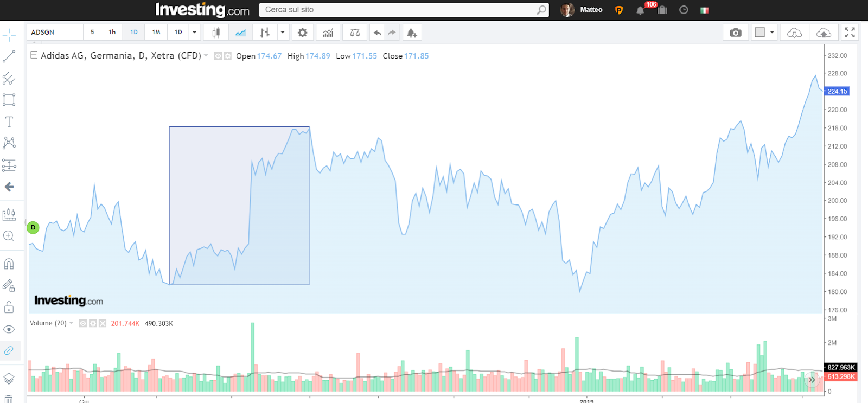Select the highlighted 1D interval

134,33
